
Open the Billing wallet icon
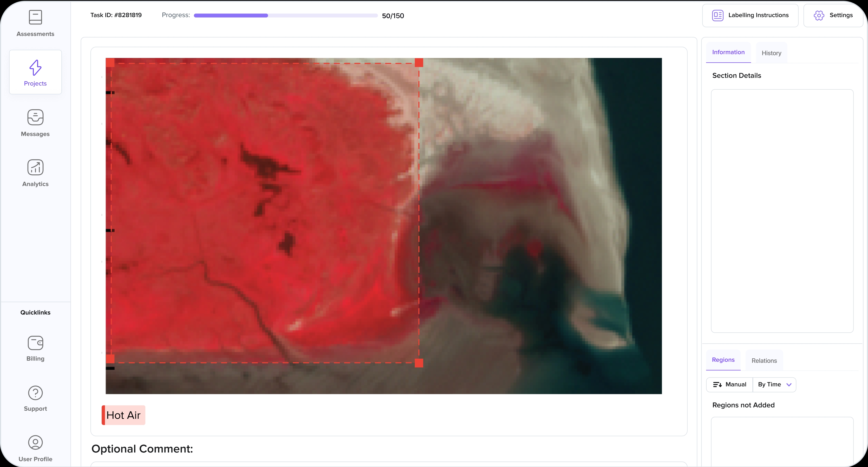coord(35,343)
